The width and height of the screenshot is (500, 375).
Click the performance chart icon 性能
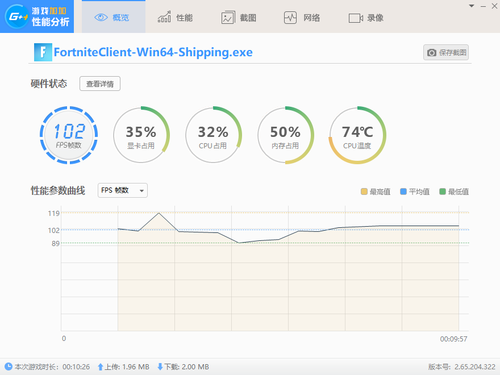tap(164, 17)
